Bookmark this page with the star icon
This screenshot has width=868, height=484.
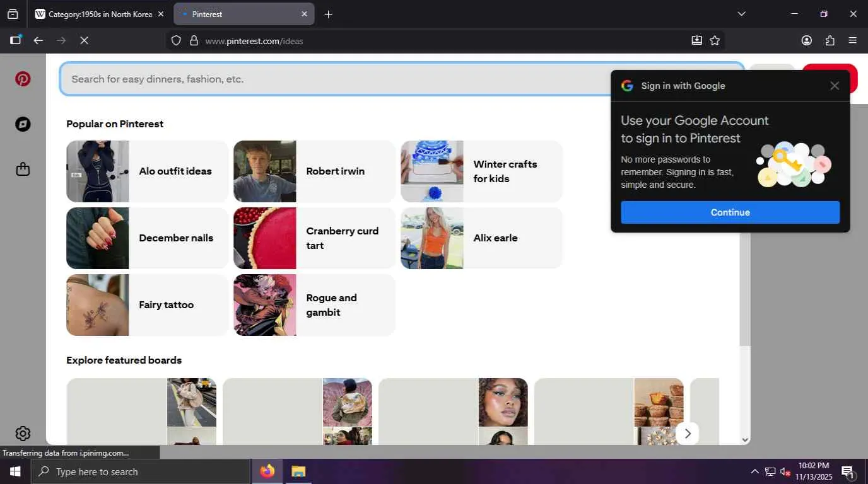[x=715, y=40]
